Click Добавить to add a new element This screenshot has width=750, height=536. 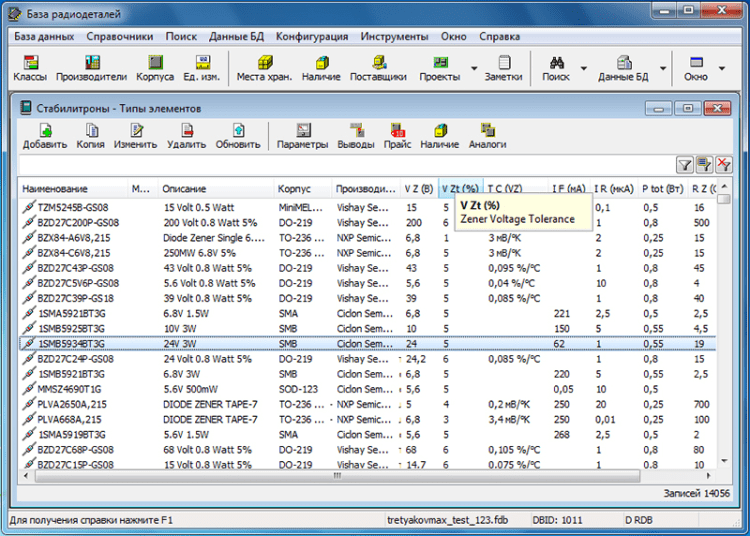coord(45,136)
